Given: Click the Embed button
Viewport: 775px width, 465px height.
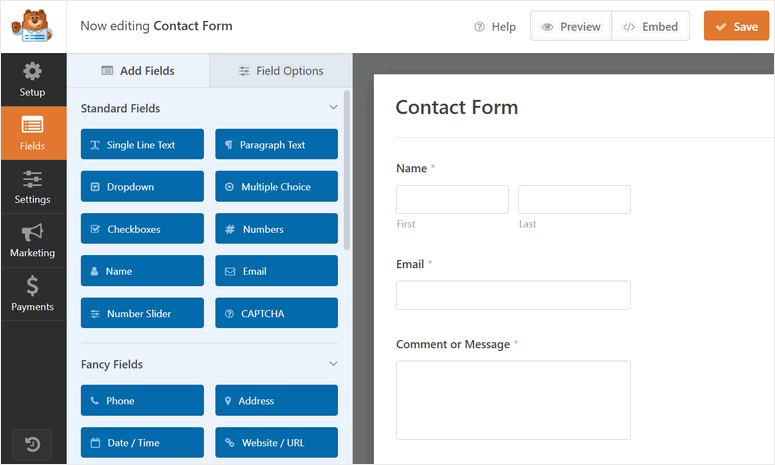Looking at the screenshot, I should tap(650, 27).
